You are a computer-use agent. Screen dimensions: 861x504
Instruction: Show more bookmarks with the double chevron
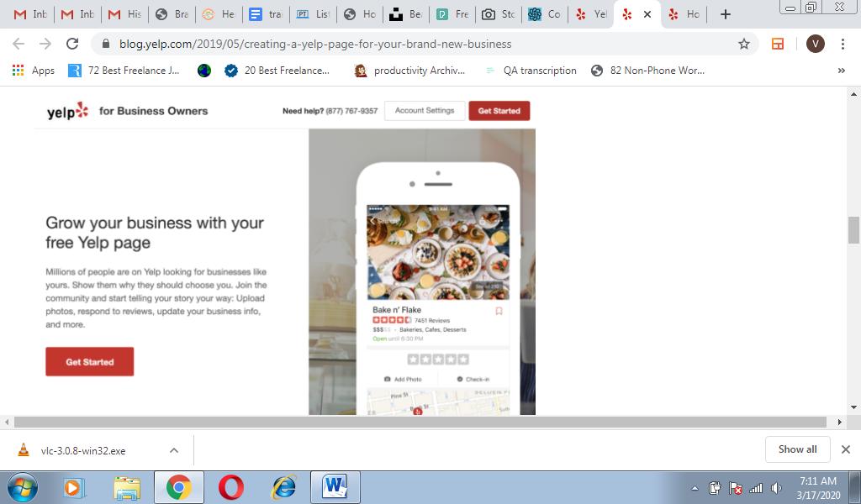pos(841,71)
